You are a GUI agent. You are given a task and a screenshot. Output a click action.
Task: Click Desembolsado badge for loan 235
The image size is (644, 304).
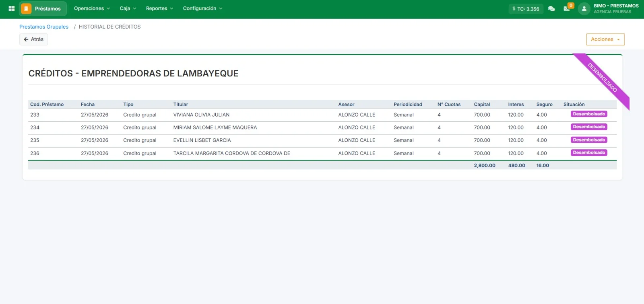(589, 140)
